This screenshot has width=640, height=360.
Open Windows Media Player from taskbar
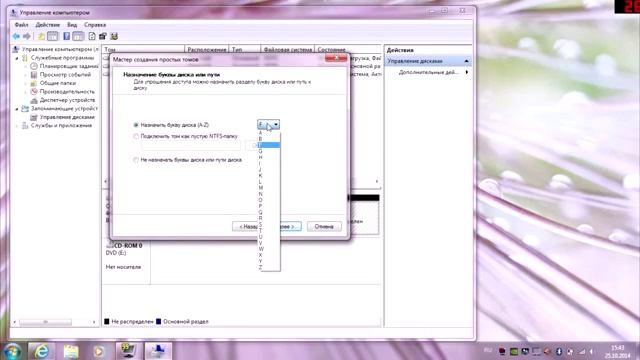(x=99, y=351)
